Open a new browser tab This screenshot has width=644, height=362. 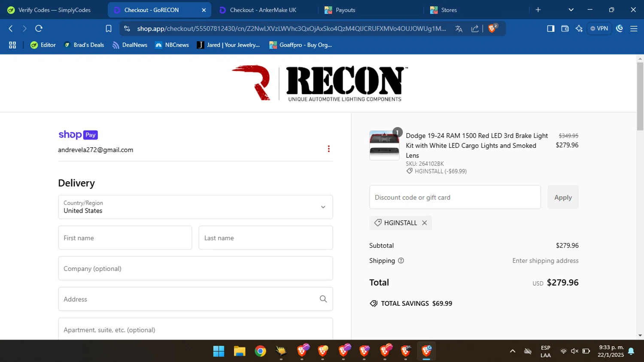pos(538,10)
